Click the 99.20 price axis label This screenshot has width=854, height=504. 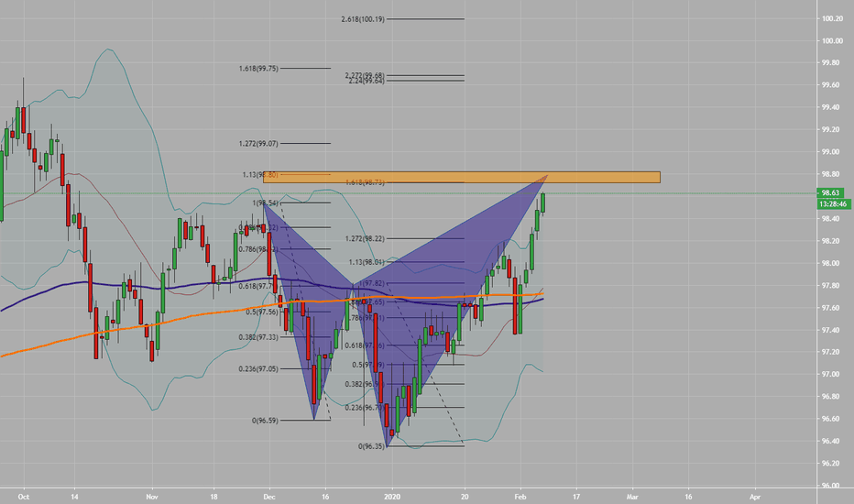tap(830, 130)
